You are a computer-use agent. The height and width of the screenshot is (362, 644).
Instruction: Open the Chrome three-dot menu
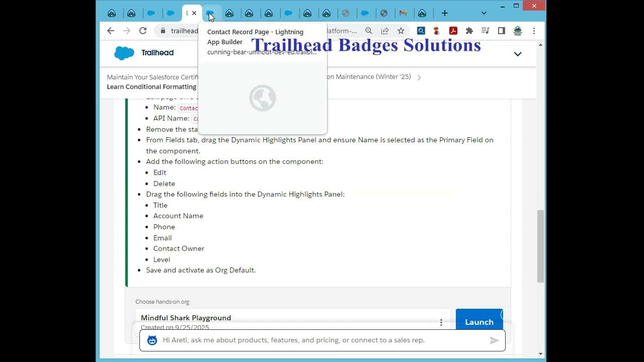coord(534,31)
